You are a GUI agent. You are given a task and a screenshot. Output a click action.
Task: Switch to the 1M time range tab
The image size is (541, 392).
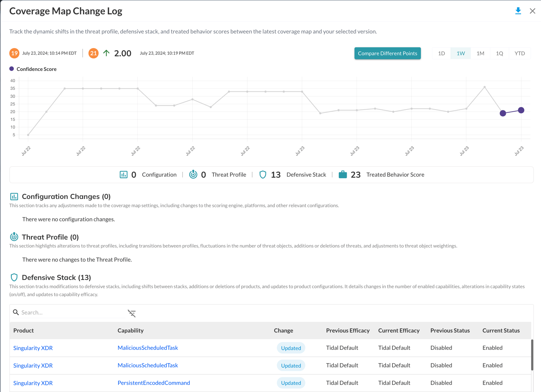[480, 53]
